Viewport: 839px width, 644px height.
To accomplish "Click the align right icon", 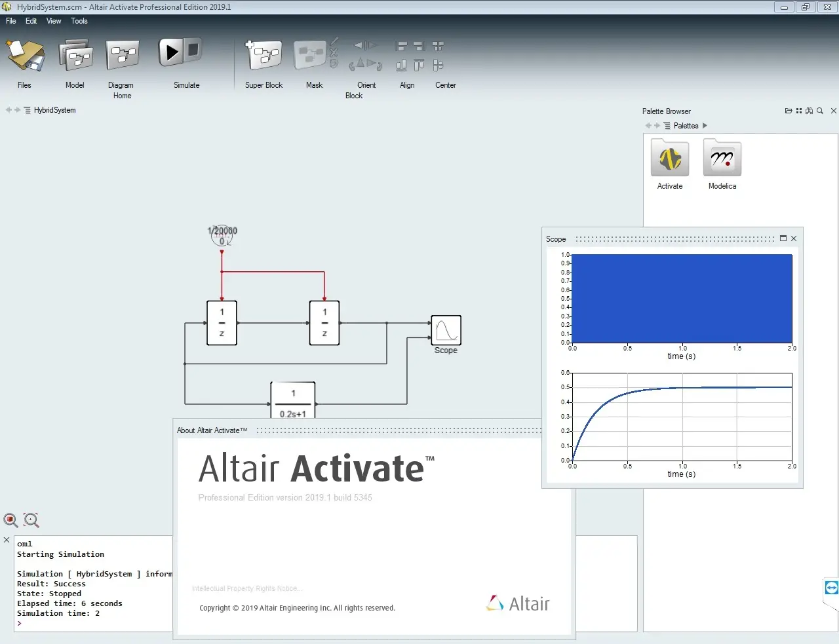I will tap(419, 46).
